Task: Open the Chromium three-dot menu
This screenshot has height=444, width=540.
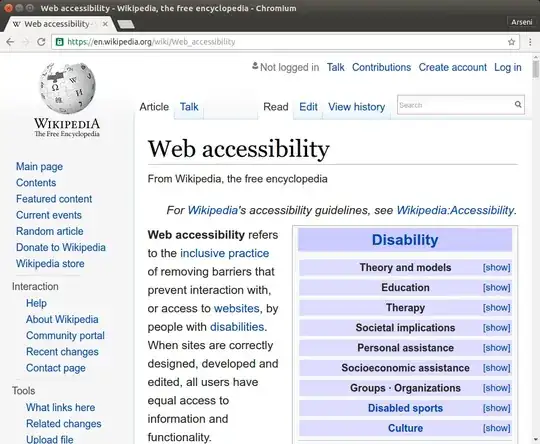Action: coord(530,42)
